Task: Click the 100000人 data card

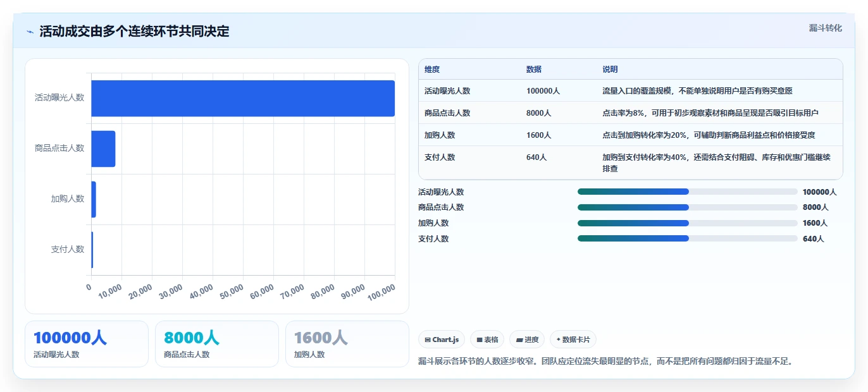Action: tap(87, 344)
